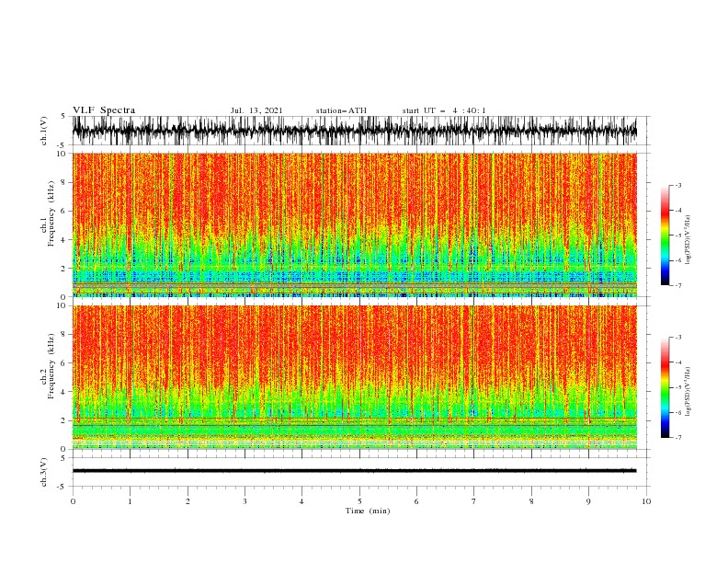Click the "8" tick on ch.2 frequency axis
This screenshot has height=563, width=728.
(64, 335)
